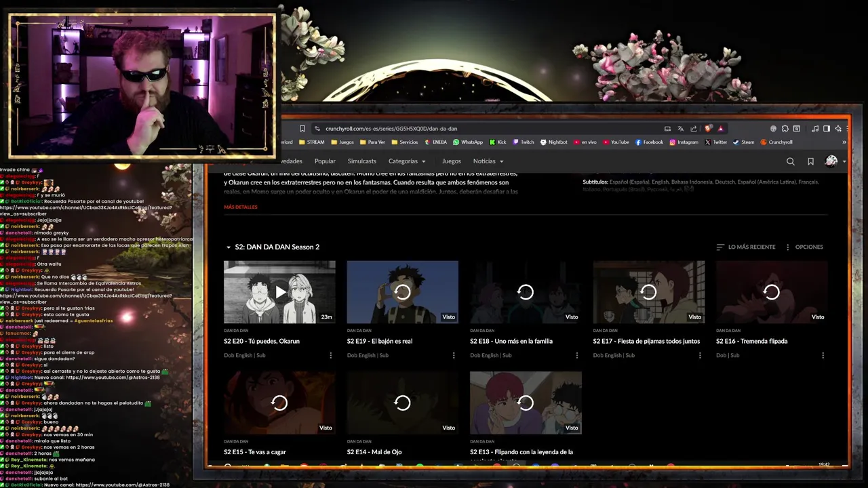Open more options for S2 E16 episode
The width and height of the screenshot is (868, 488).
823,355
